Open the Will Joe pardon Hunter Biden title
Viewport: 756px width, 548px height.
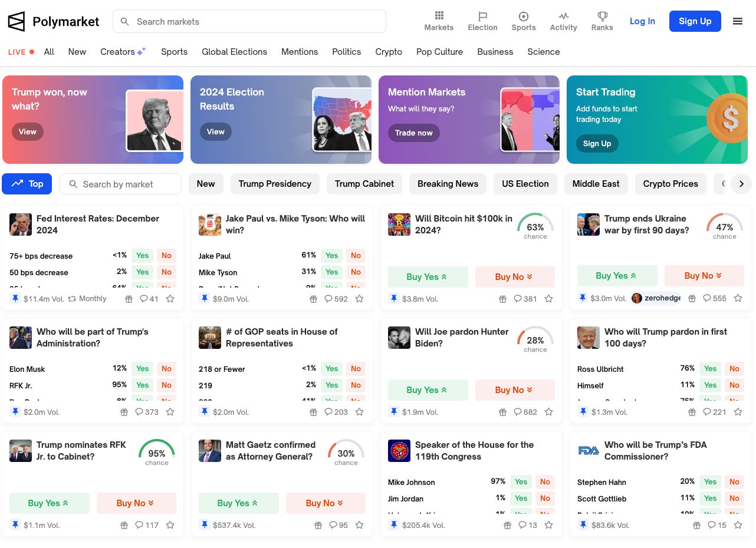(462, 338)
